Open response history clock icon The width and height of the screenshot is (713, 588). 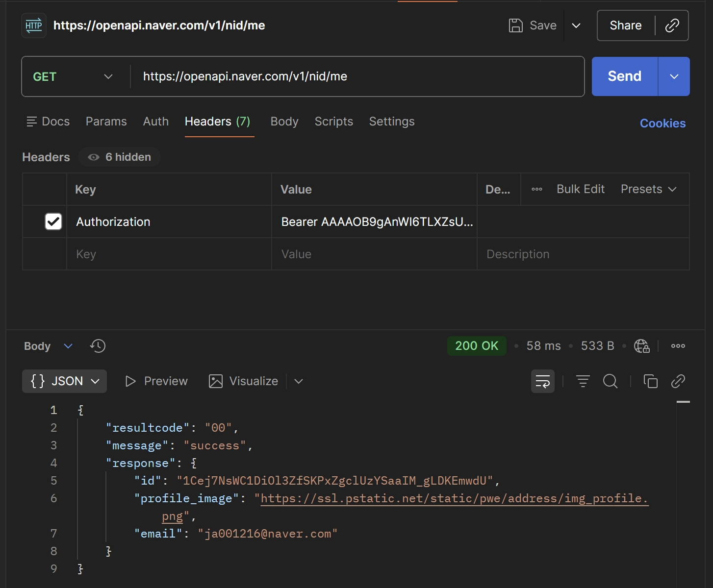[98, 346]
